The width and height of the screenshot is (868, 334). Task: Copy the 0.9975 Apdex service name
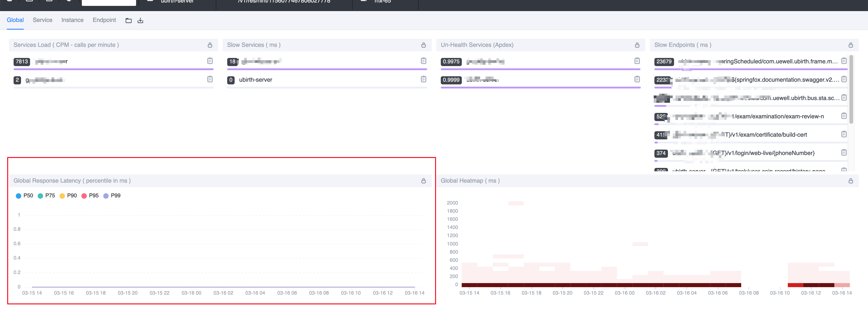(637, 61)
